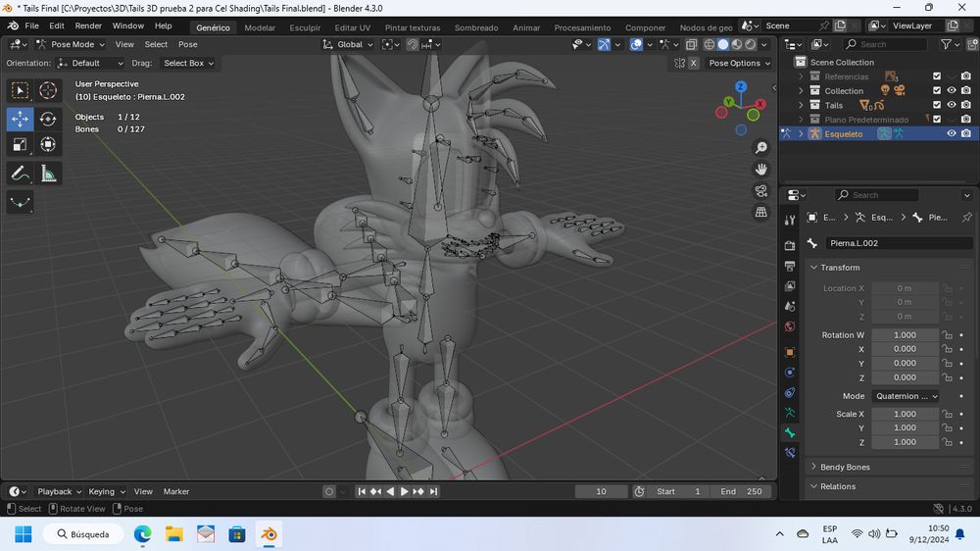Switch to the Sombreado workspace tab
The height and width of the screenshot is (551, 980).
tap(476, 27)
